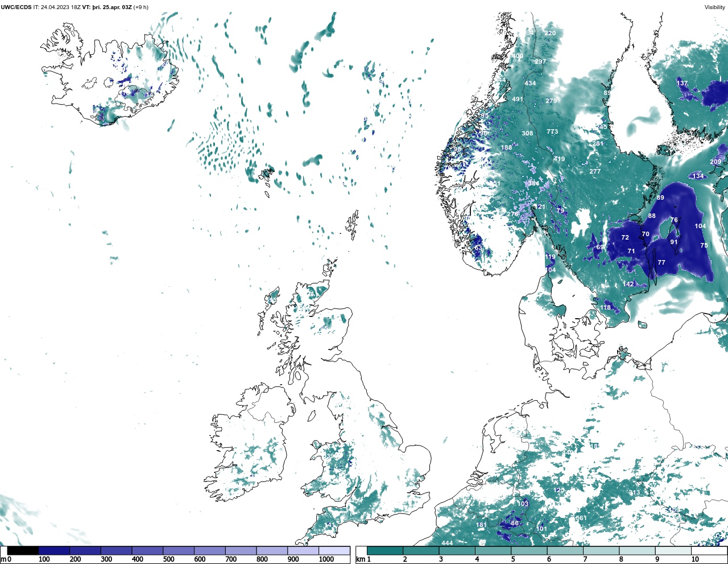Screen dimensions: 728x564
Task: Click the 5–6 km legend swatch
Action: click(529, 551)
